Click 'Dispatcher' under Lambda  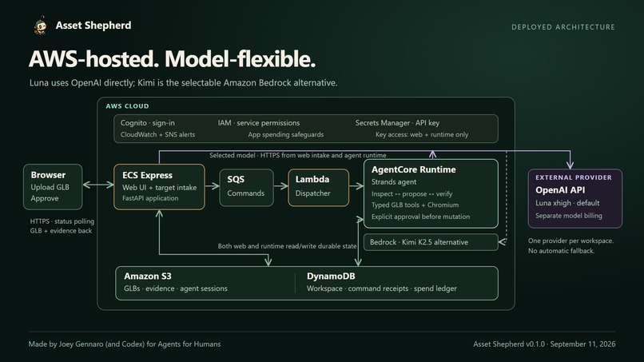pos(312,193)
